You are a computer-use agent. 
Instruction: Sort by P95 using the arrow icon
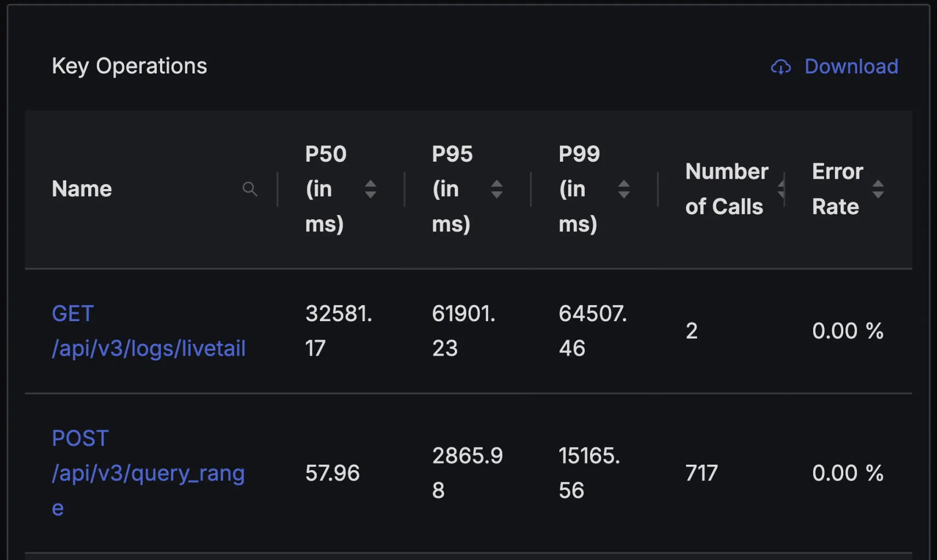[497, 189]
